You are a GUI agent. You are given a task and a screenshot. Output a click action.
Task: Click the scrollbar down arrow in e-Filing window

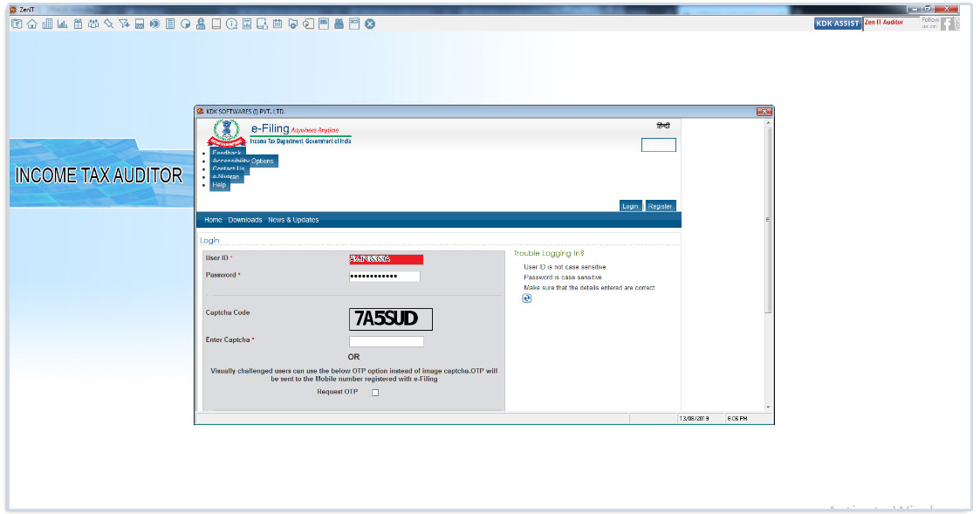(768, 407)
